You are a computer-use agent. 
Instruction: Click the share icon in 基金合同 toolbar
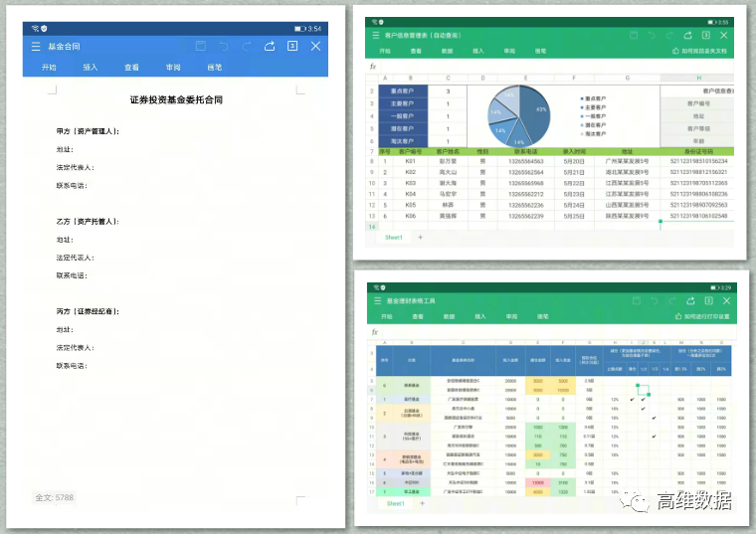click(x=270, y=47)
